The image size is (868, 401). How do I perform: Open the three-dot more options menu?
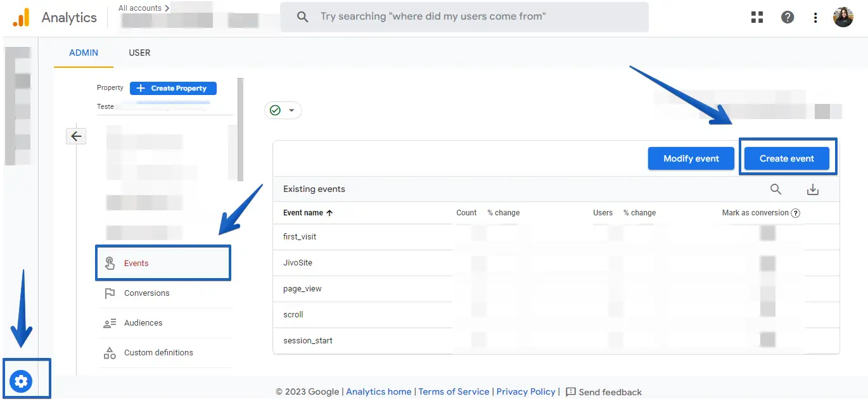click(x=815, y=18)
